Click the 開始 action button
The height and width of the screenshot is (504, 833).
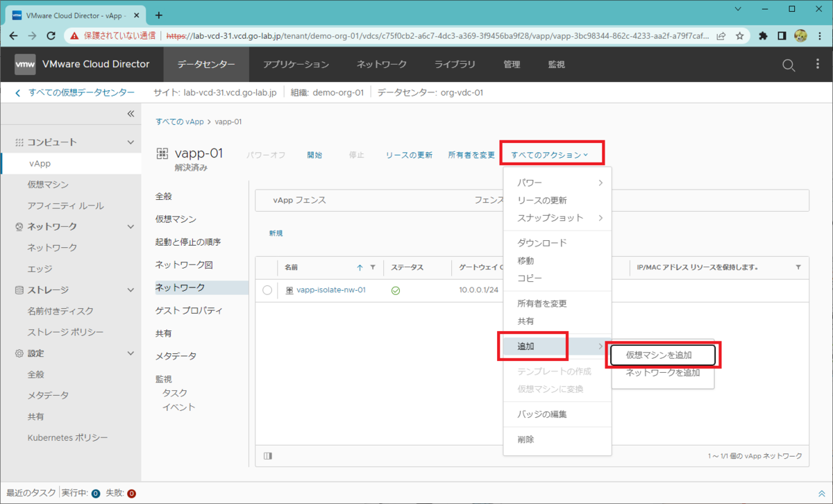[x=314, y=155]
